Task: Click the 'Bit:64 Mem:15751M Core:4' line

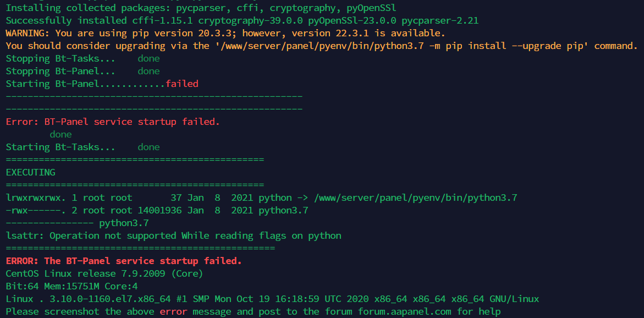Action: 71,286
